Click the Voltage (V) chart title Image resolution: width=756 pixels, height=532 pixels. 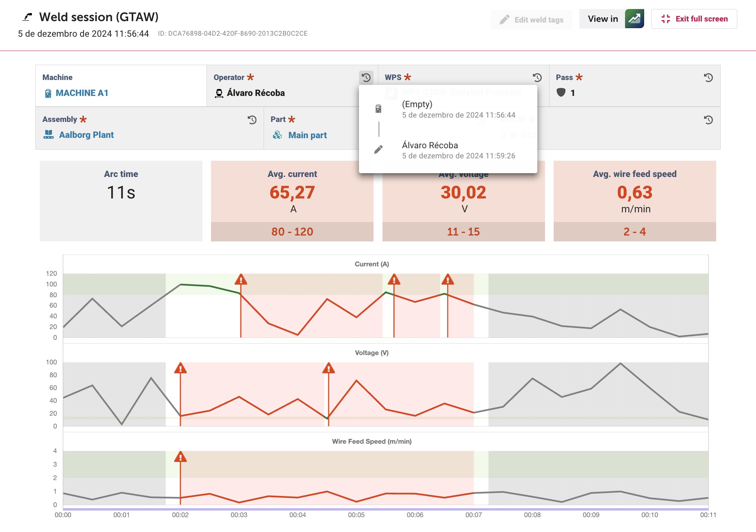coord(372,353)
